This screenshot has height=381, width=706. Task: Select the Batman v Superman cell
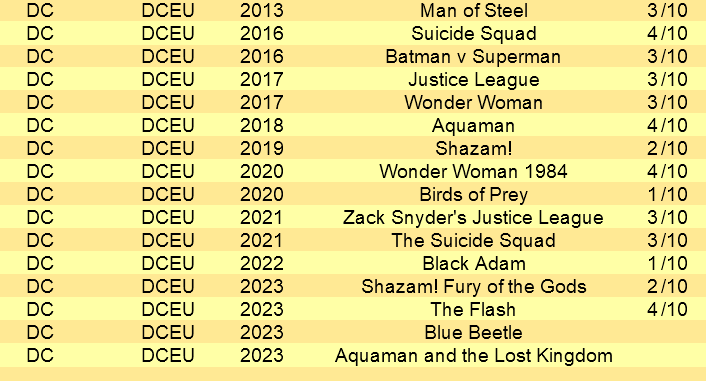click(x=473, y=56)
